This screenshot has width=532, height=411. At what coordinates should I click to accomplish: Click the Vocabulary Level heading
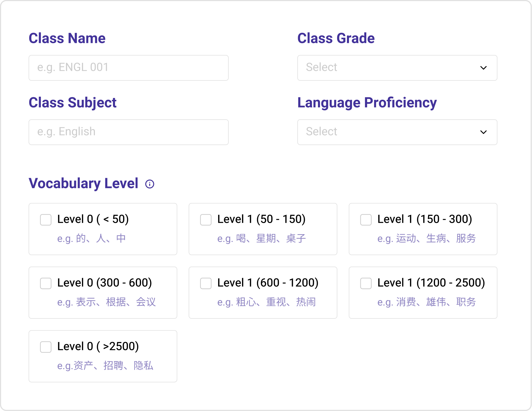pos(83,183)
